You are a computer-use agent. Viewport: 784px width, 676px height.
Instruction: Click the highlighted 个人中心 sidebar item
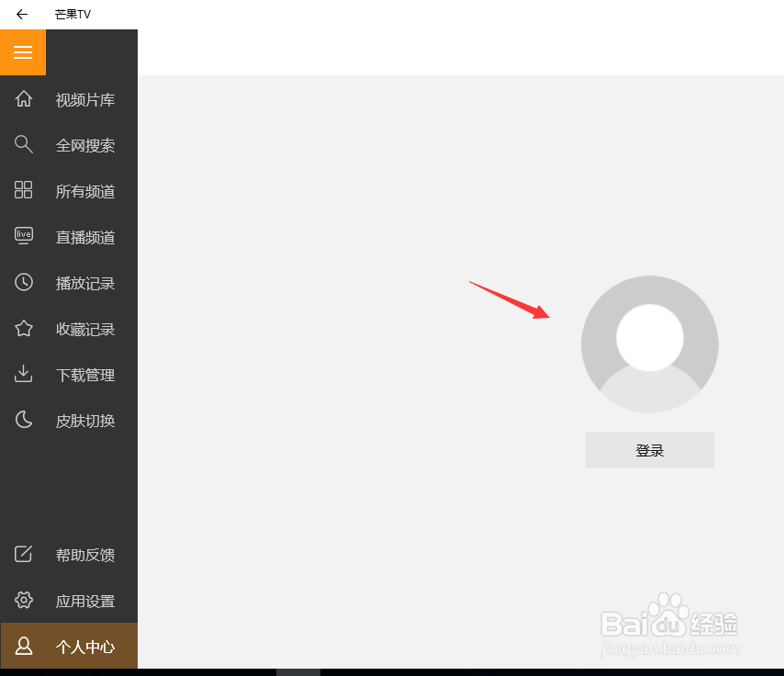tap(84, 647)
